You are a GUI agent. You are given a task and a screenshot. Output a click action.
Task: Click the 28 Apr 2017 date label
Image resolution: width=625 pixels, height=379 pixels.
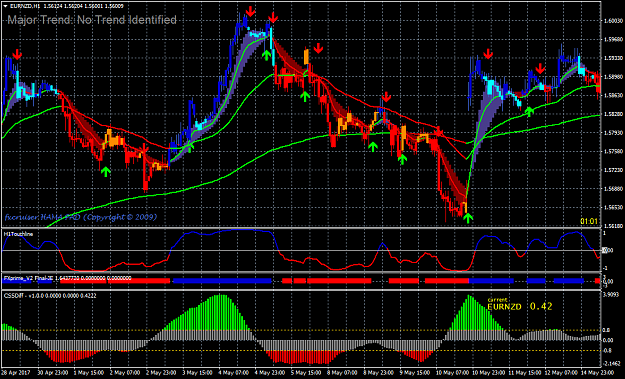(x=15, y=373)
